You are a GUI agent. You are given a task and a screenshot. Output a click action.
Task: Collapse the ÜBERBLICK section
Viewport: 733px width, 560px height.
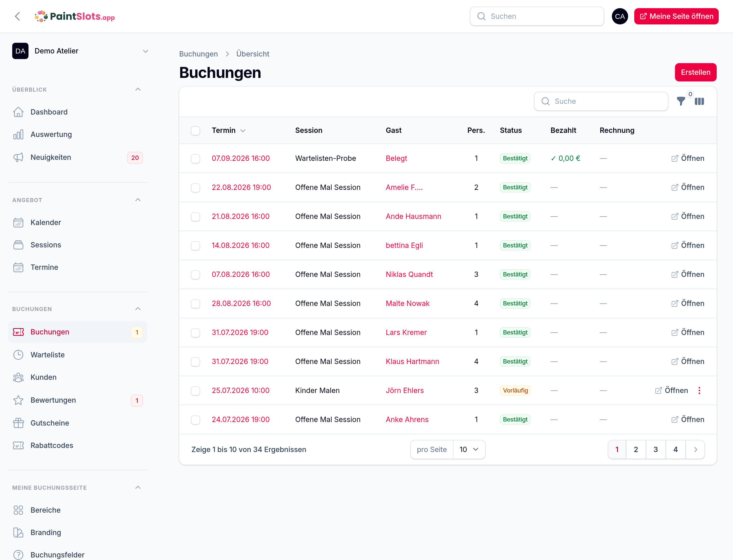point(138,89)
